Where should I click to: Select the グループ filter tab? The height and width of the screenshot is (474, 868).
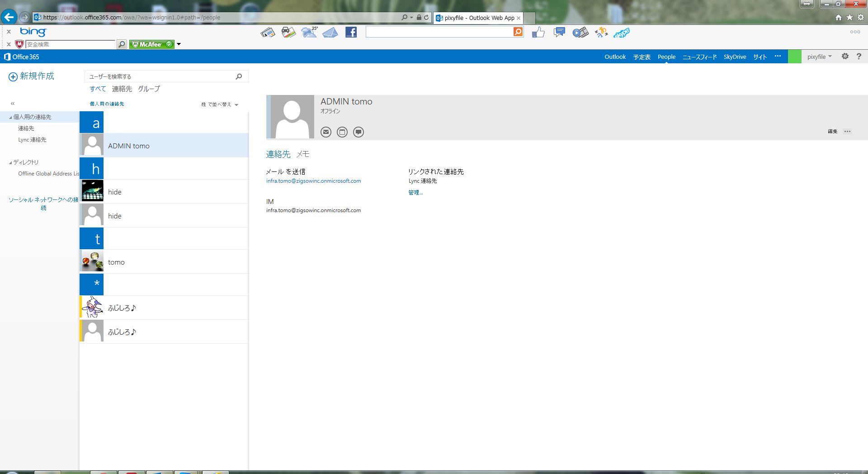(149, 89)
